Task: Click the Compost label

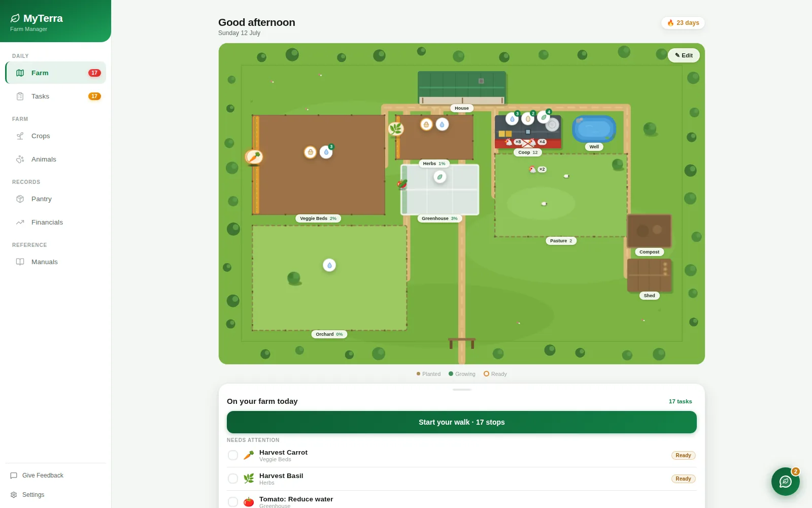Action: click(x=649, y=252)
